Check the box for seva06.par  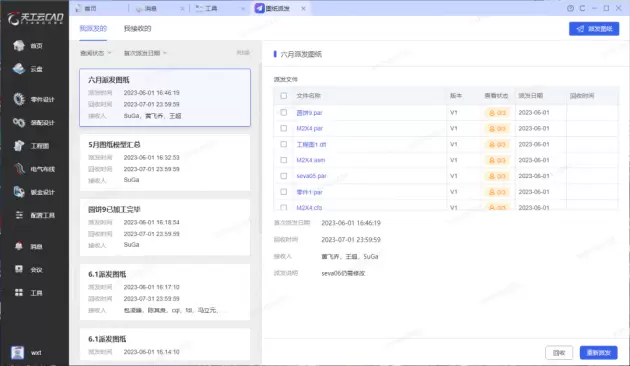284,176
